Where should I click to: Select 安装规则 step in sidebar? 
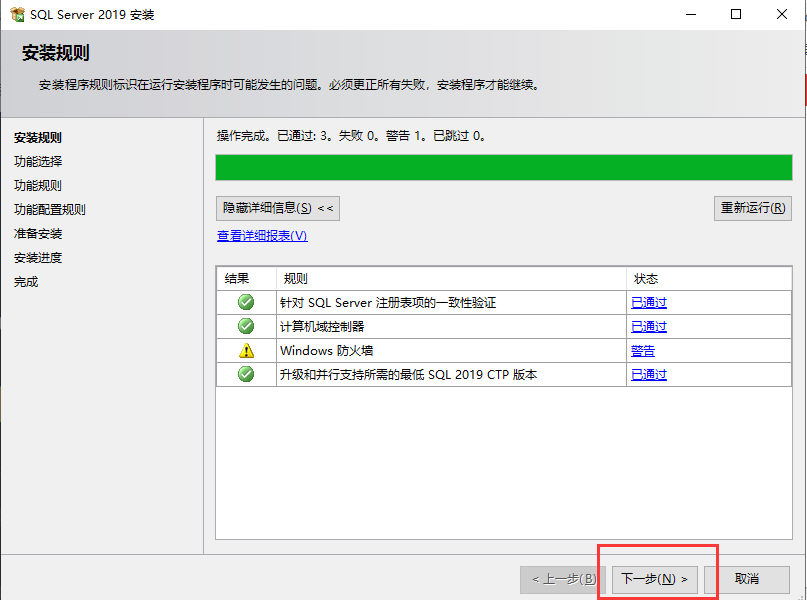(x=38, y=137)
